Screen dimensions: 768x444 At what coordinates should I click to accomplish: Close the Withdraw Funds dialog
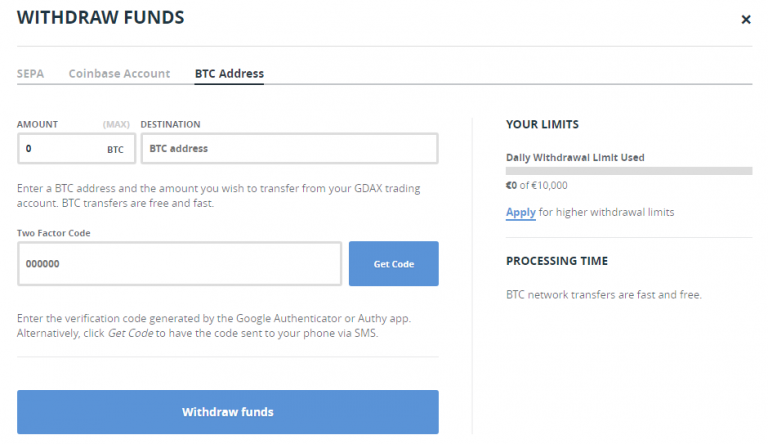pos(745,19)
